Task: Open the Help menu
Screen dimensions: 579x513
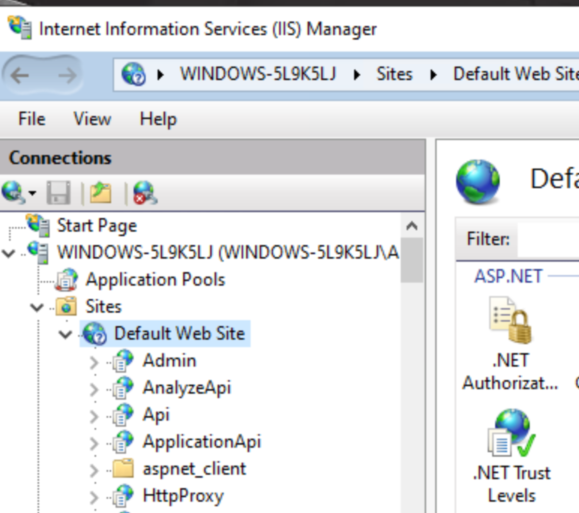Action: click(158, 119)
